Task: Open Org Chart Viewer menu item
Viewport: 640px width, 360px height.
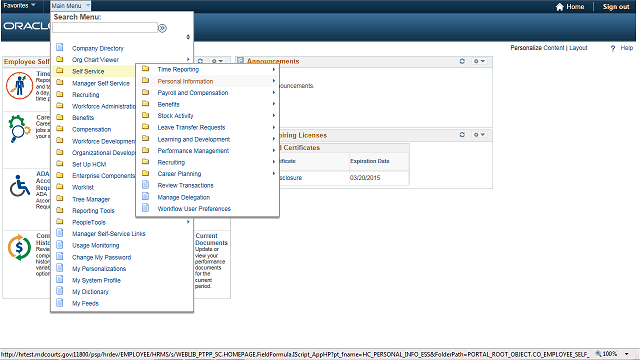Action: tap(95, 60)
